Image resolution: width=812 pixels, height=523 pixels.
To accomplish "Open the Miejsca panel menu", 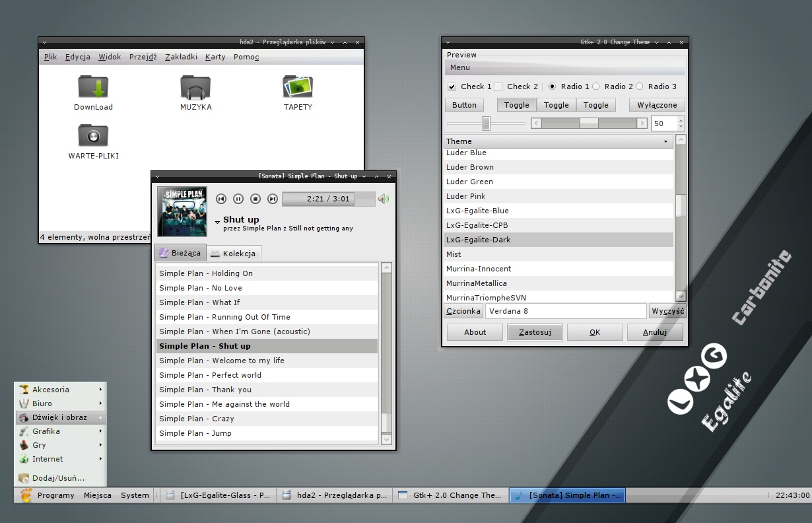I will coord(98,495).
